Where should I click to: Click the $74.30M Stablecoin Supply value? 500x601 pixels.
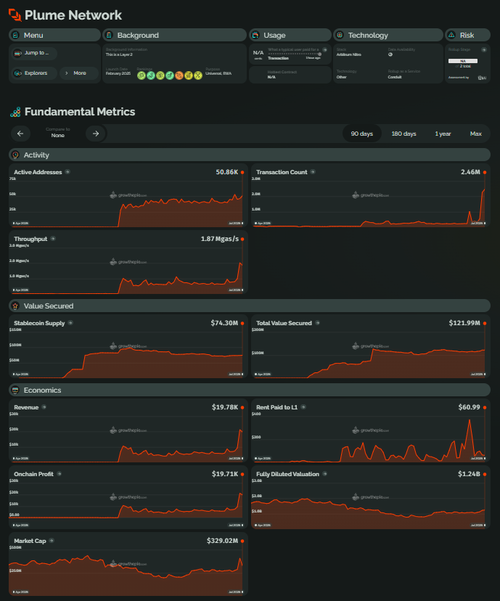224,323
